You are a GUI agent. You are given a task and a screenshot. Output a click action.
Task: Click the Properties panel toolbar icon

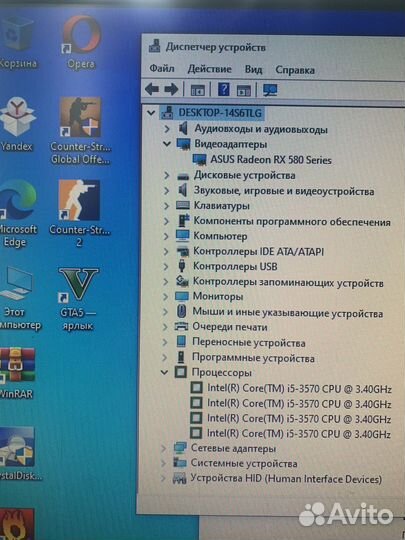pyautogui.click(x=244, y=90)
